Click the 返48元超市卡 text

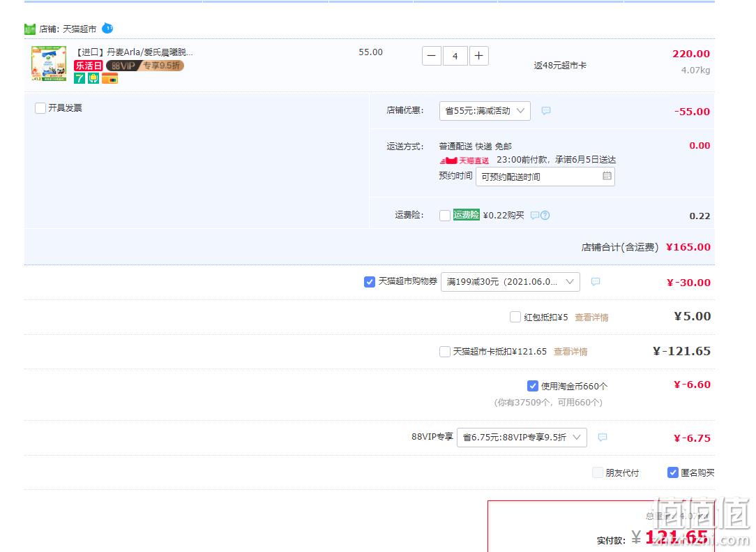click(560, 66)
